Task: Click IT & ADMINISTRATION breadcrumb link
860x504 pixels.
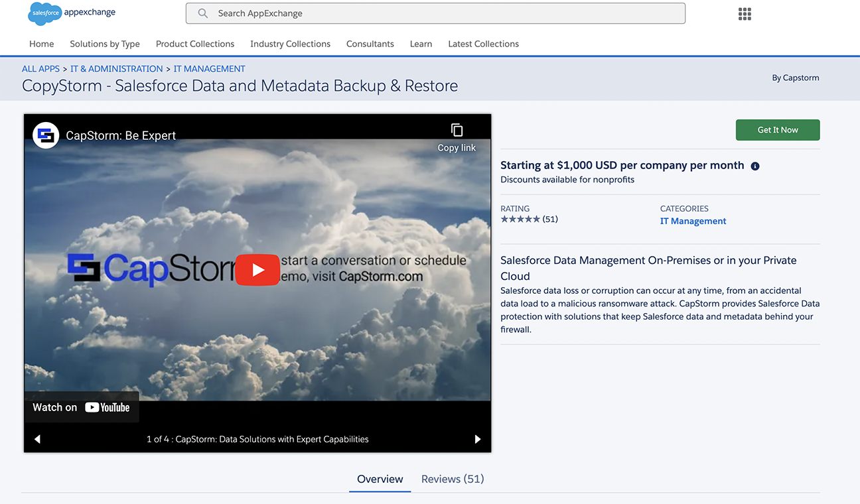Action: pyautogui.click(x=117, y=68)
